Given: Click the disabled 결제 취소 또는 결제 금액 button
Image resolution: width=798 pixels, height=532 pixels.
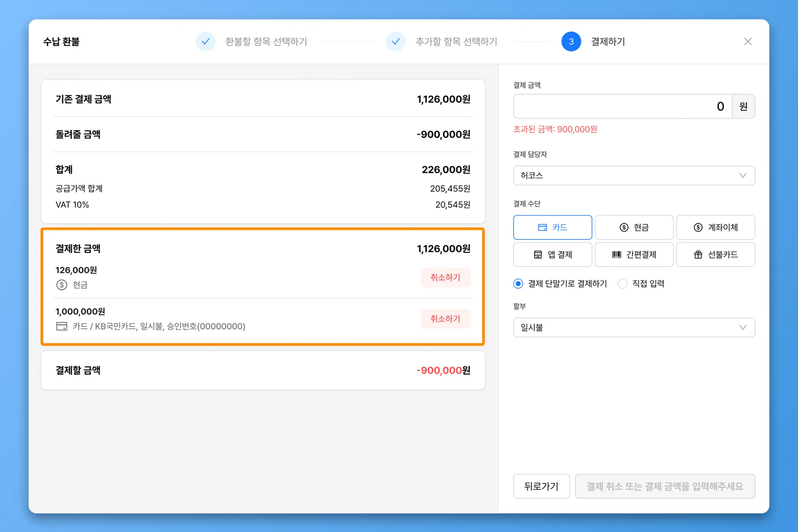Looking at the screenshot, I should 665,486.
